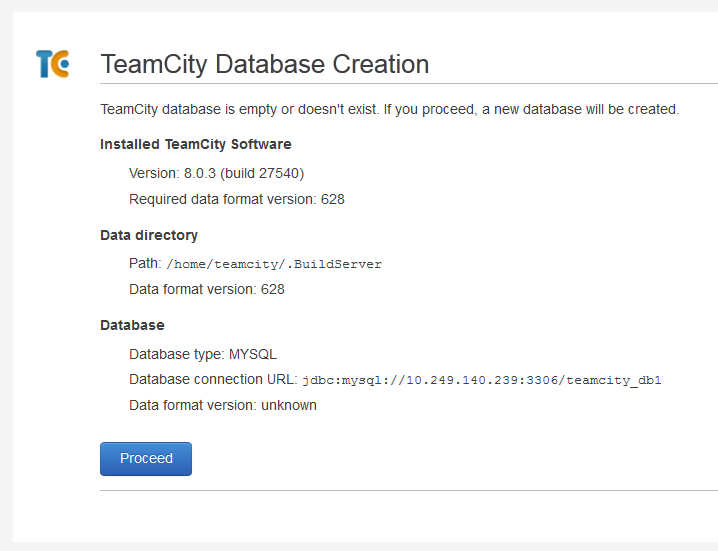Click the 'Data directory' heading
This screenshot has height=551, width=718.
click(149, 235)
